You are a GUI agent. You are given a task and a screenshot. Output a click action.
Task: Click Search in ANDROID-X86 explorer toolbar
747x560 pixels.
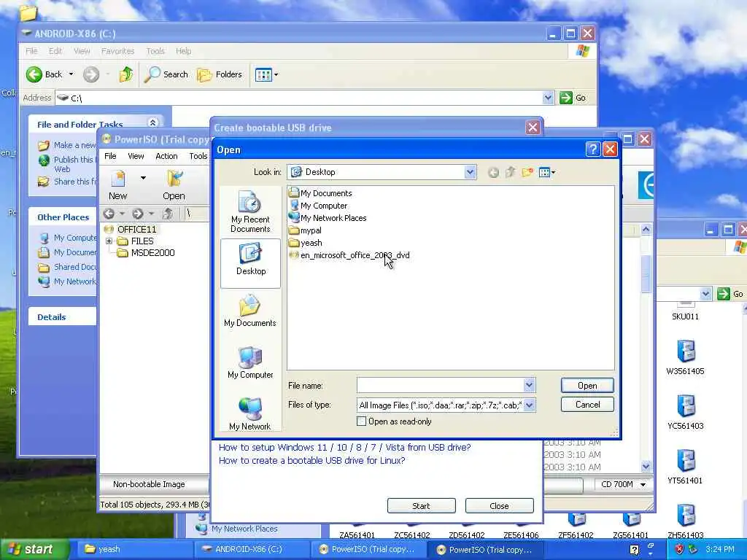point(166,74)
